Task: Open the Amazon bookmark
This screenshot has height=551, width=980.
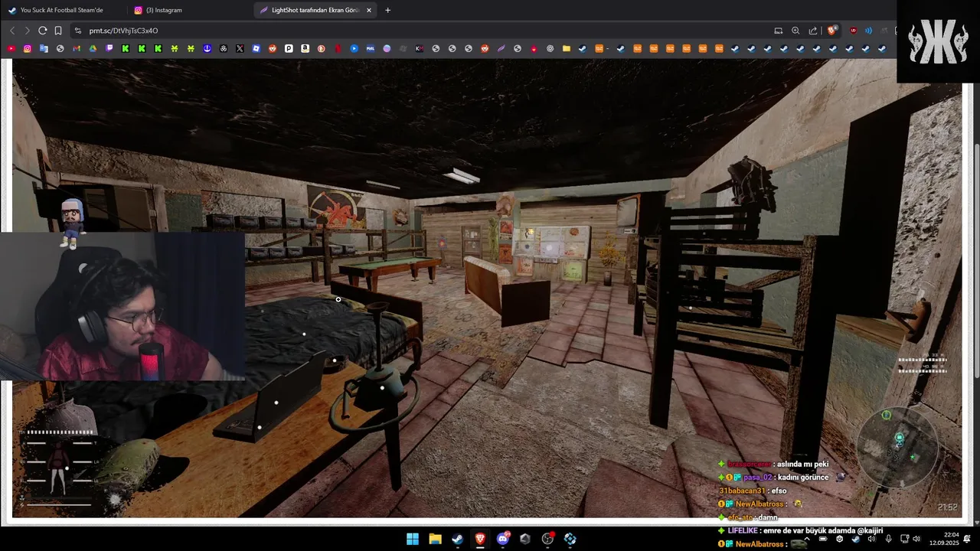Action: click(x=305, y=48)
